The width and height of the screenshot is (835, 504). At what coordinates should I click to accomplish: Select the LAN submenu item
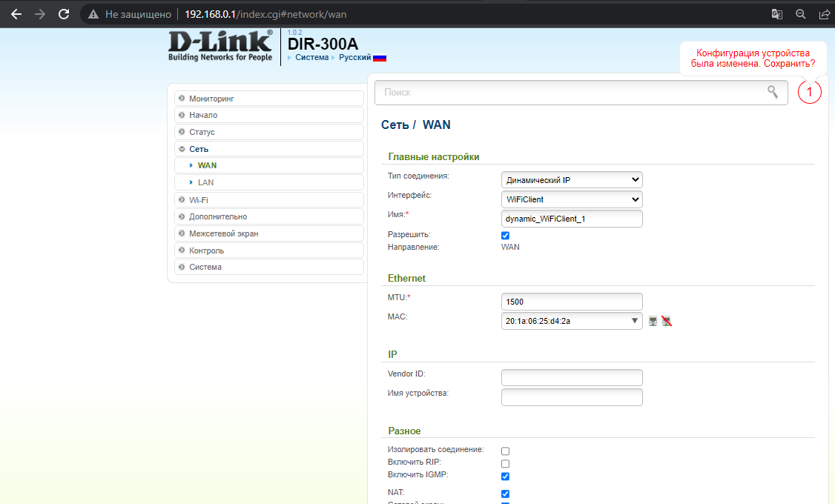[269, 182]
